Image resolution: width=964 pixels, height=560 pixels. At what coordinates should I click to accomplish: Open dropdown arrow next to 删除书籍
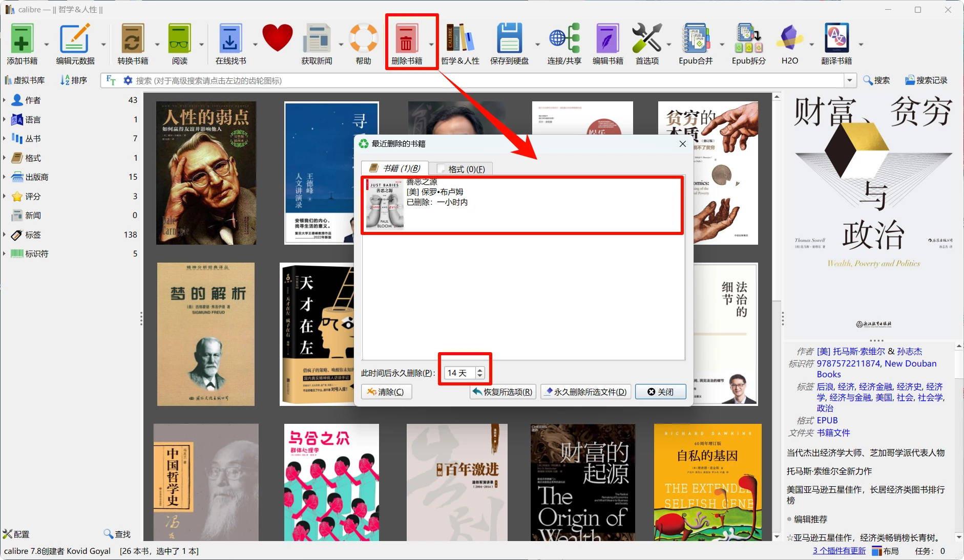pyautogui.click(x=431, y=45)
